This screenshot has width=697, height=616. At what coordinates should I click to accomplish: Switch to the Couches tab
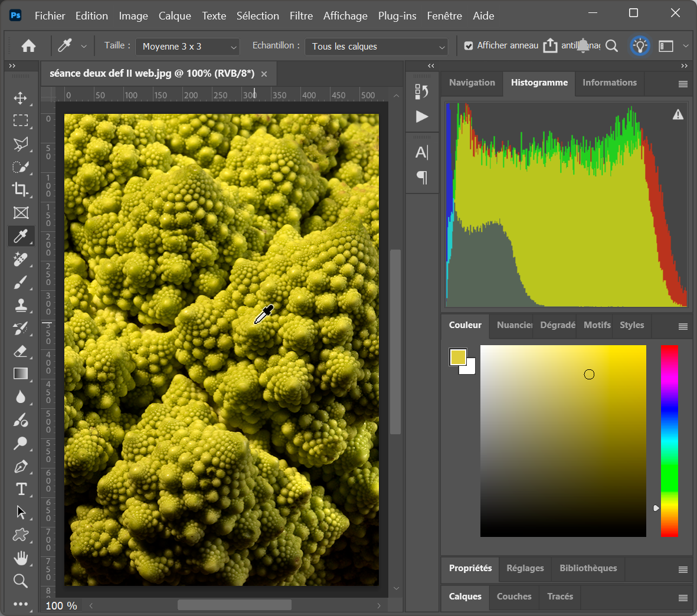513,597
